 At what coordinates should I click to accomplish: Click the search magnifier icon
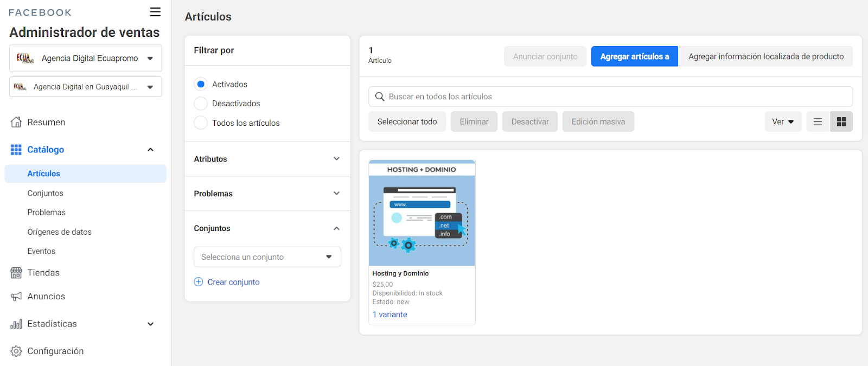coord(380,97)
